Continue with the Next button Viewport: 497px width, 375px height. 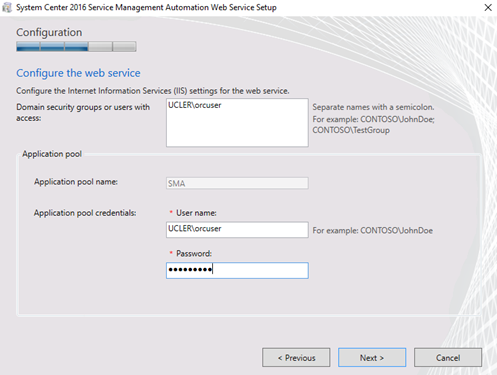[x=372, y=358]
